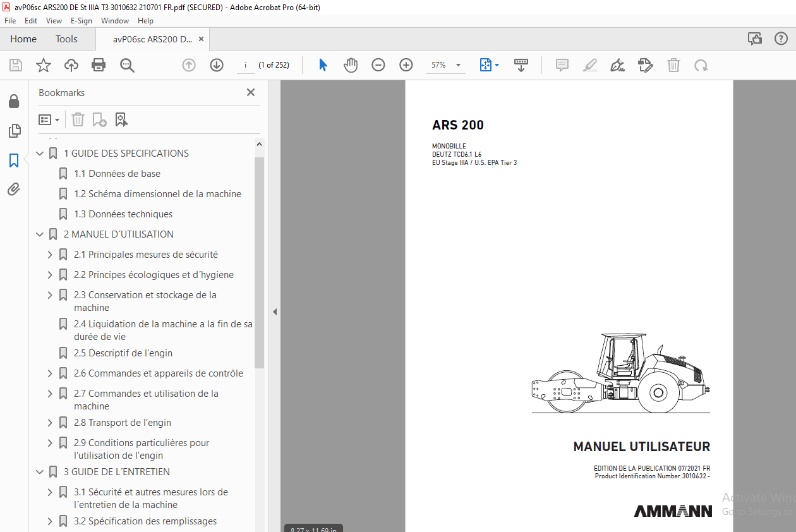
Task: Select the Hand pan tool
Action: point(351,65)
